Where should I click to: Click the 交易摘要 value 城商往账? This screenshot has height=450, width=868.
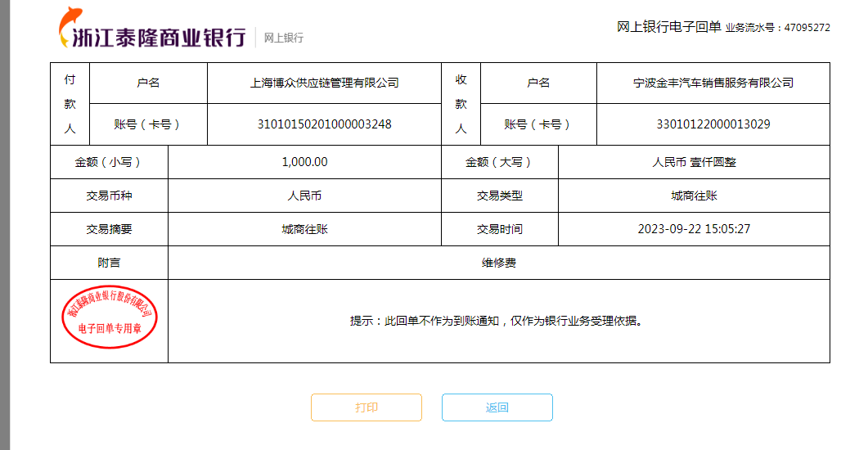pyautogui.click(x=304, y=229)
